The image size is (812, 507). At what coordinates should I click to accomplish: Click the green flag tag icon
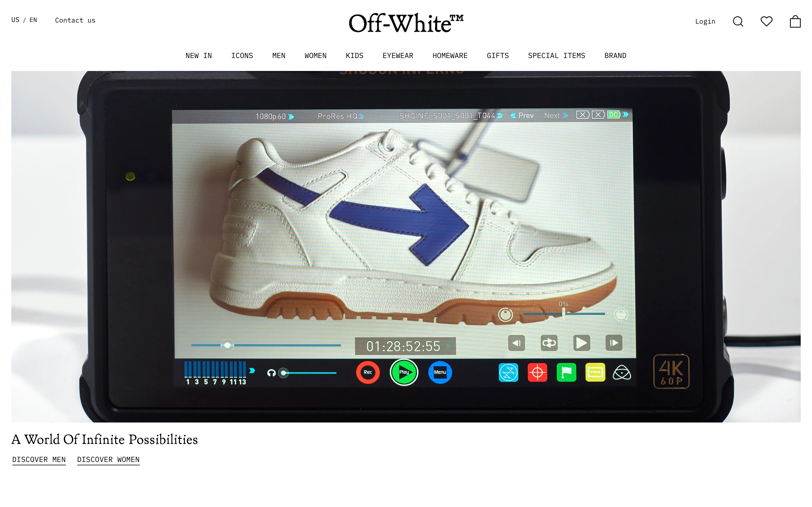point(566,372)
